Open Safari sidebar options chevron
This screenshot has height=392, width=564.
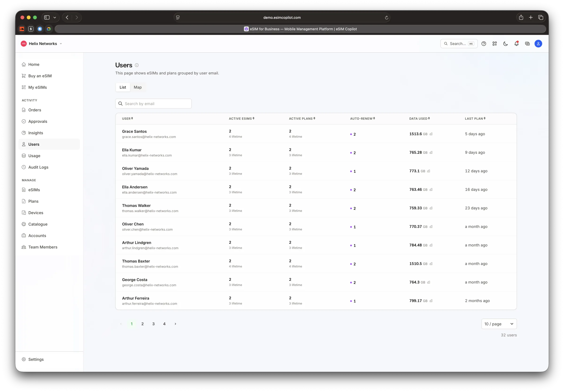coord(55,17)
